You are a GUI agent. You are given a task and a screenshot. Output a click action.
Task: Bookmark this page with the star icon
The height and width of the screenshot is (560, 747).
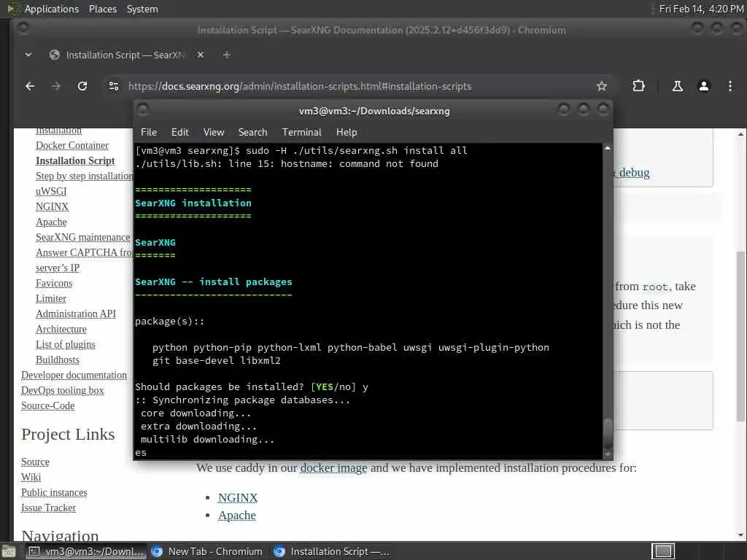point(602,86)
